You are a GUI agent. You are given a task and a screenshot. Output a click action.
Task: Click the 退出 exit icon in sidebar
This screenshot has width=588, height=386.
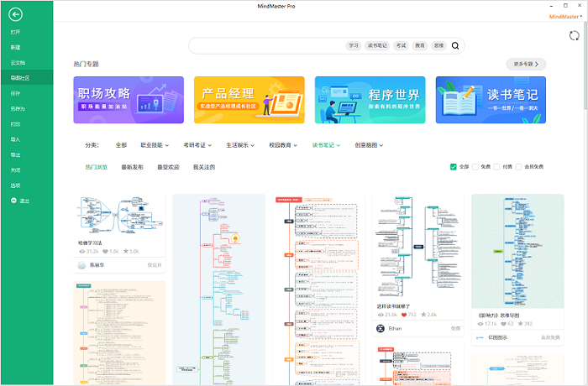13,201
